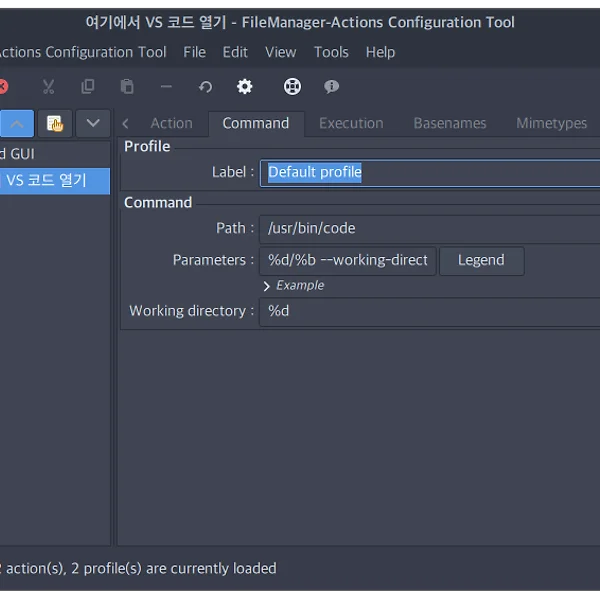Image resolution: width=600 pixels, height=600 pixels.
Task: Switch to the Mimetypes tab
Action: [551, 124]
